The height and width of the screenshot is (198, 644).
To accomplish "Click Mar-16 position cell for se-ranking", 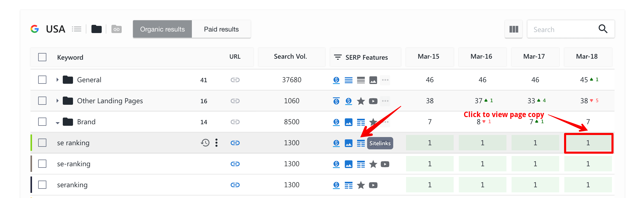I will (x=483, y=164).
